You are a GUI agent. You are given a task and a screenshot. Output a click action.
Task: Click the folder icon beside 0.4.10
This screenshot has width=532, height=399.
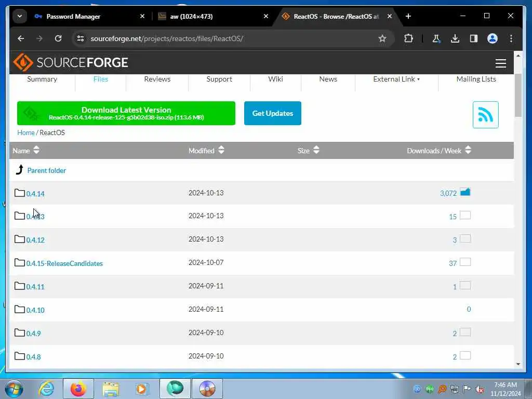(20, 310)
